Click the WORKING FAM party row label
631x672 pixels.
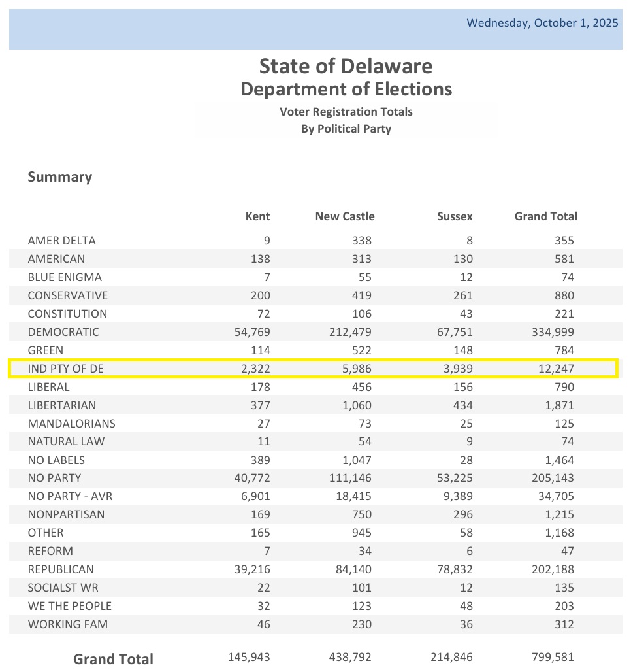pos(68,624)
